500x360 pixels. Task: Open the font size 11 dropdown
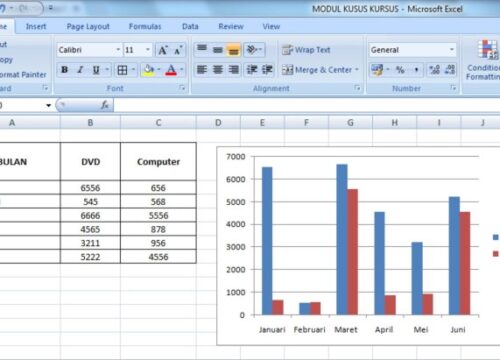pos(148,50)
